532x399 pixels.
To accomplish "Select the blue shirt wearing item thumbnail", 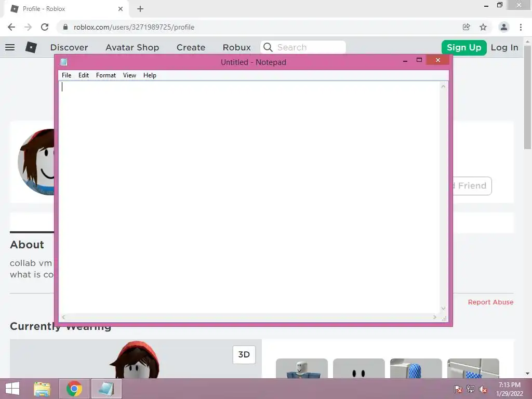I will click(x=302, y=368).
